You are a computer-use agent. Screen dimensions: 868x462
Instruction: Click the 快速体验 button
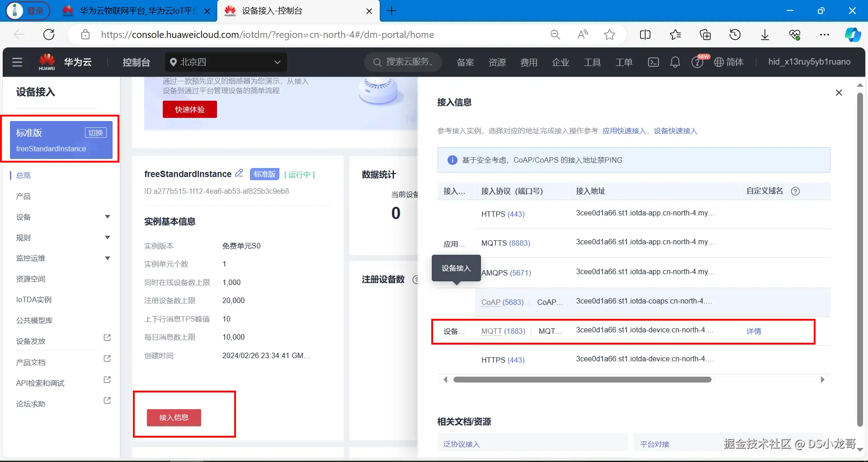[190, 109]
